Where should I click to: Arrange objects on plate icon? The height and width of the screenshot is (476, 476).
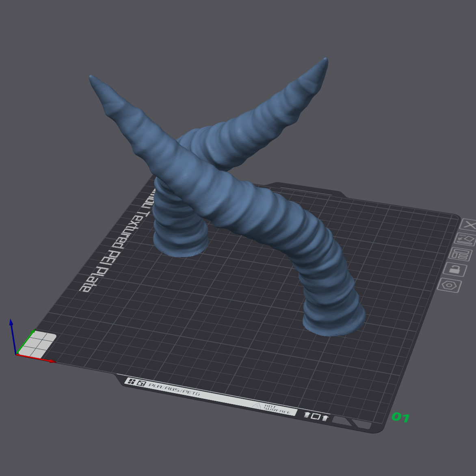(460, 254)
